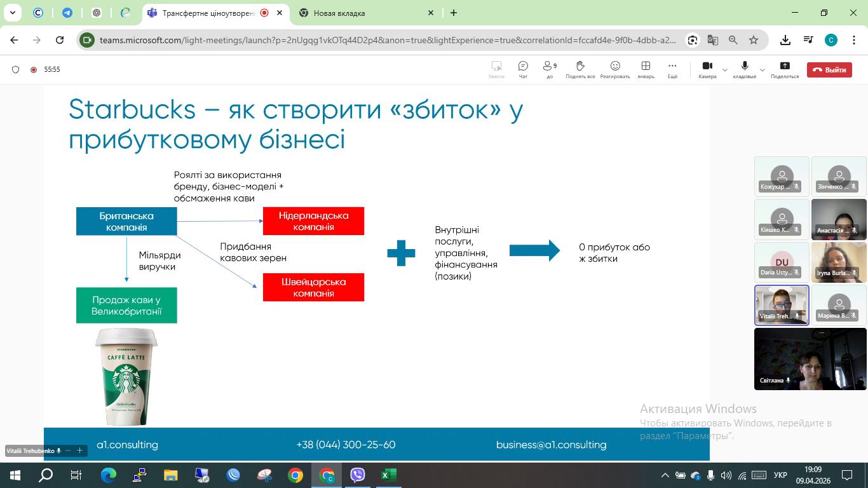This screenshot has height=488, width=868.
Task: Bookmark this page with the star icon
Action: pos(754,40)
